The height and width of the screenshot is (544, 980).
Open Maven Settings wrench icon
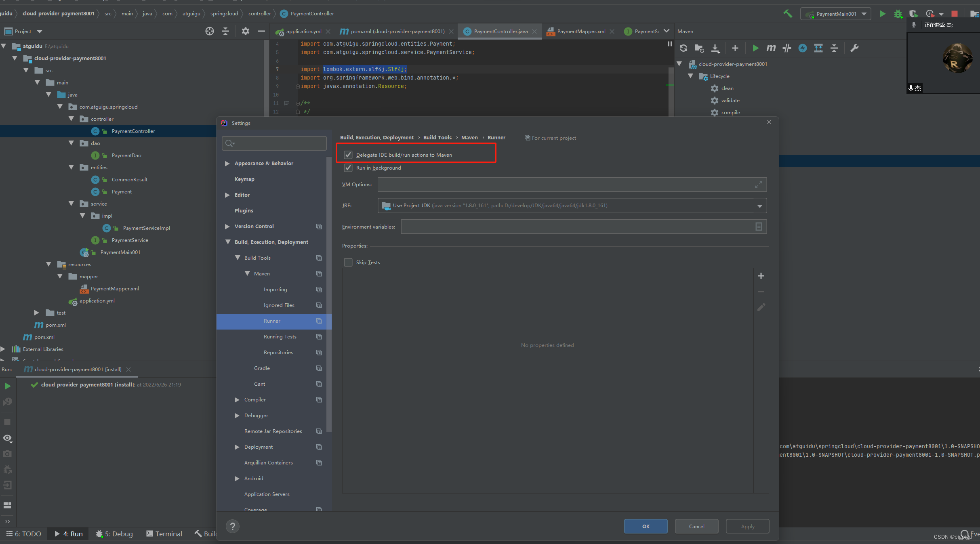tap(854, 48)
